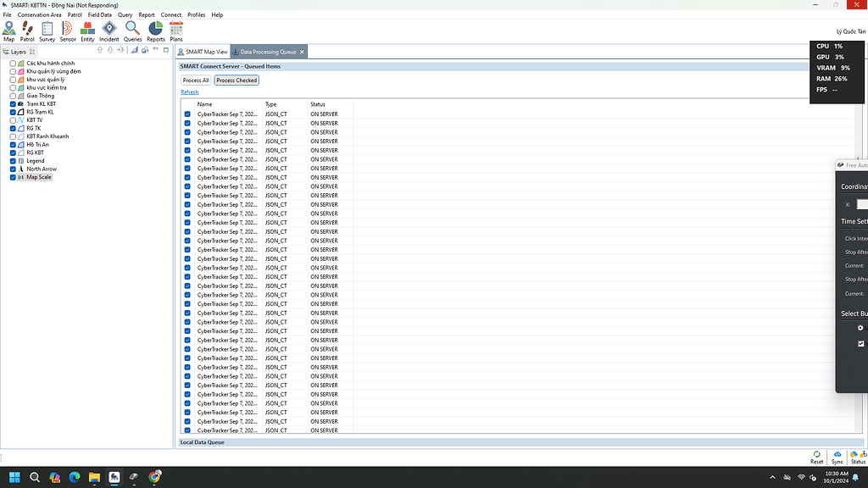Open the Survey tool

(47, 30)
